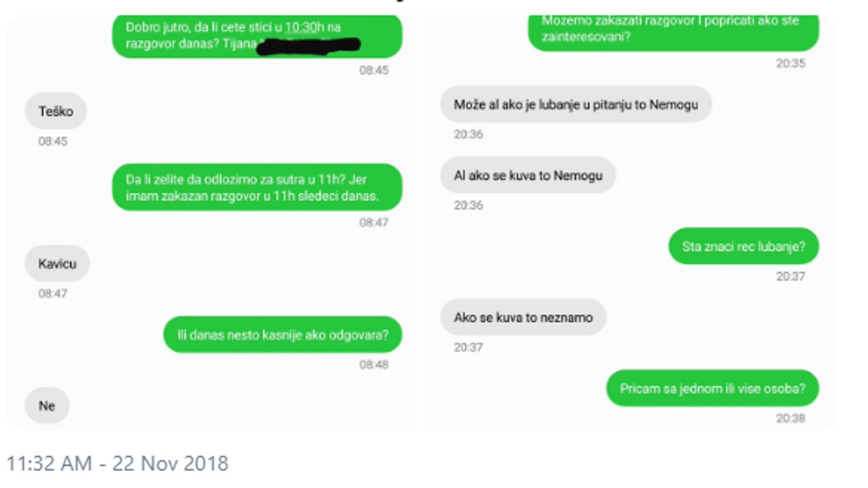
Task: Click the 20:38 timestamp under last message
Action: coord(791,418)
